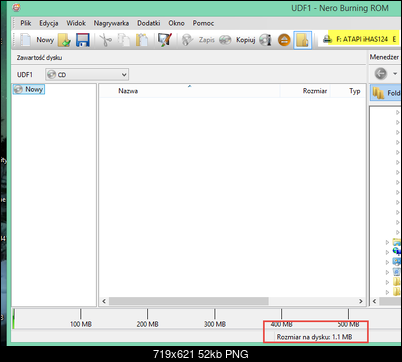Open the Plik menu
402x362 pixels.
(26, 23)
